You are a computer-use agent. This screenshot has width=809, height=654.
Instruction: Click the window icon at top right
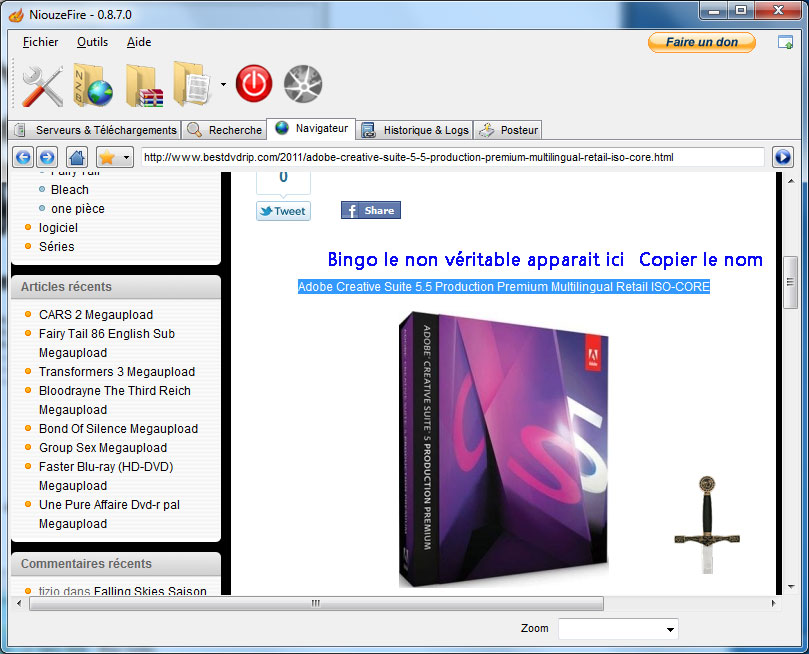point(785,42)
